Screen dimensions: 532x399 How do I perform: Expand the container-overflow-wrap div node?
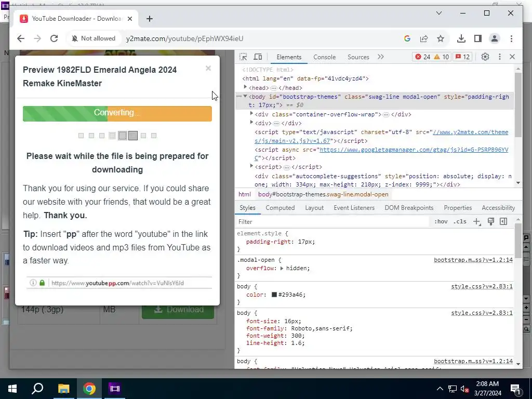coord(251,114)
